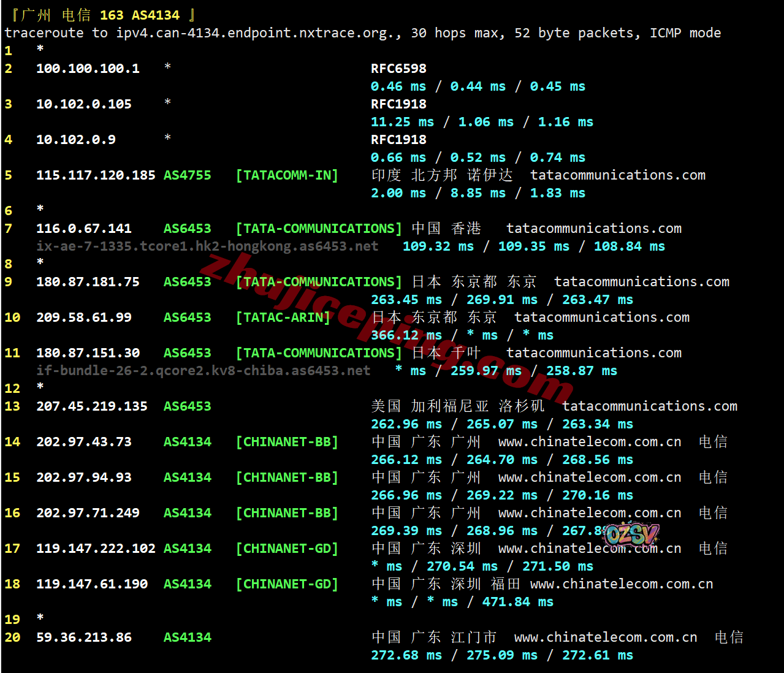Click IP address 10.102.0.105
This screenshot has width=784, height=673.
(x=84, y=104)
